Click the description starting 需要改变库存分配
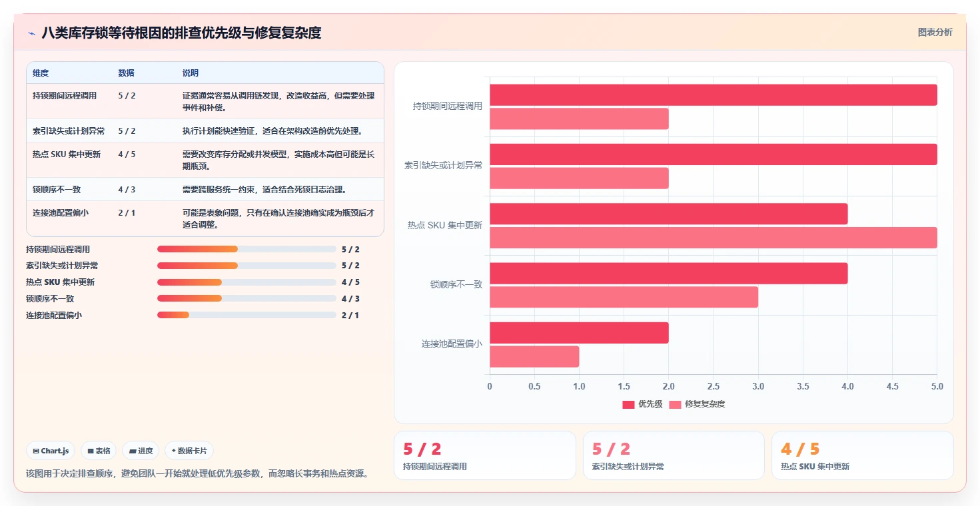Screen dimensions: 980x506 [x=278, y=160]
